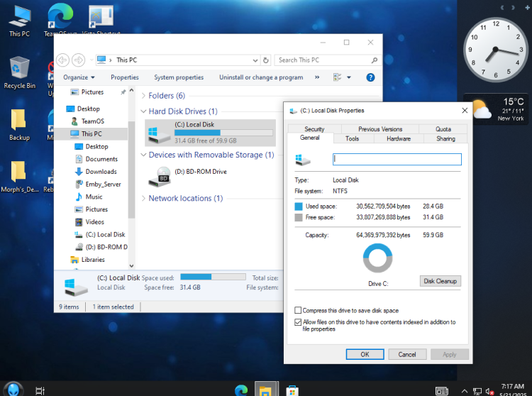Click Cancel in Local Disk Properties
532x396 pixels.
407,354
